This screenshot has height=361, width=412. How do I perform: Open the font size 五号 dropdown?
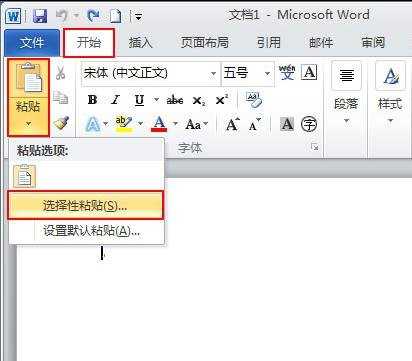267,73
